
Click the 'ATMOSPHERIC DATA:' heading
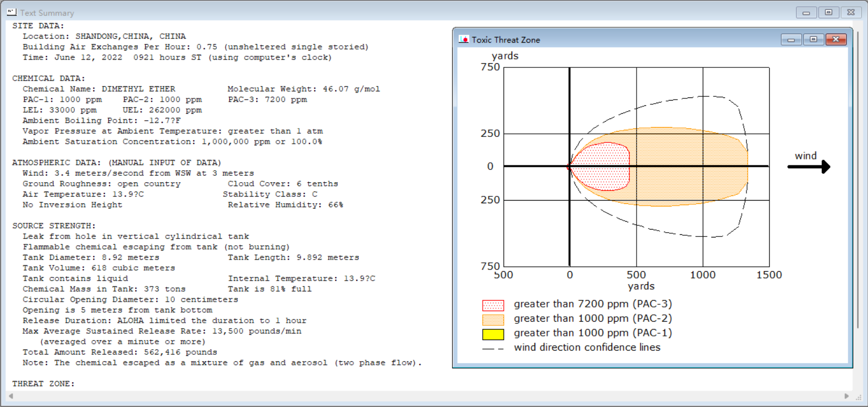[56, 163]
